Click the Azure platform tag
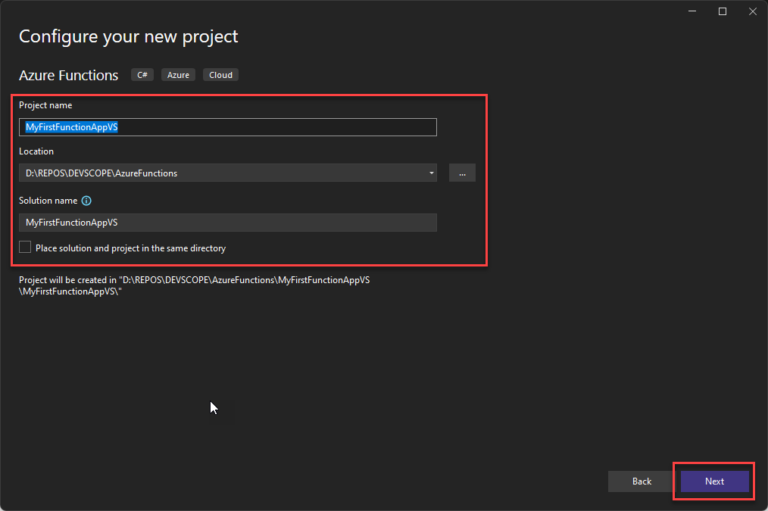 [177, 75]
